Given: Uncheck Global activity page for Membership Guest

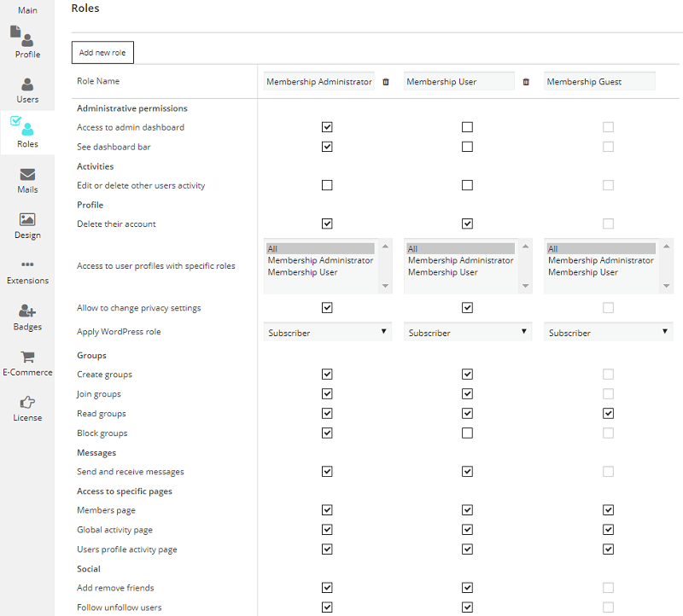Looking at the screenshot, I should [609, 529].
